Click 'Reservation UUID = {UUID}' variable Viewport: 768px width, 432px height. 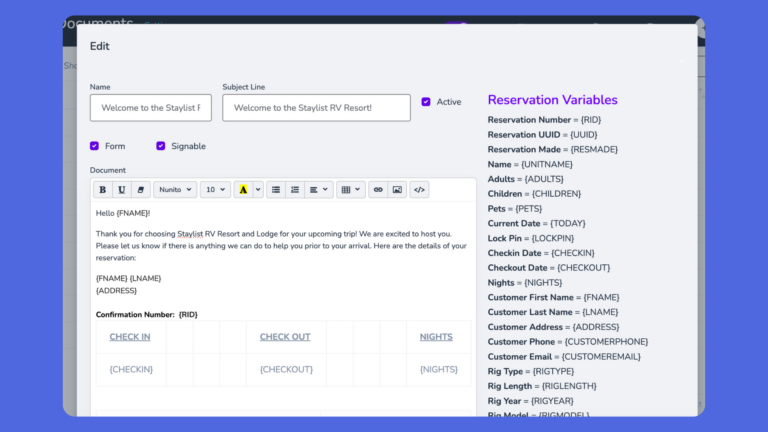pos(542,135)
